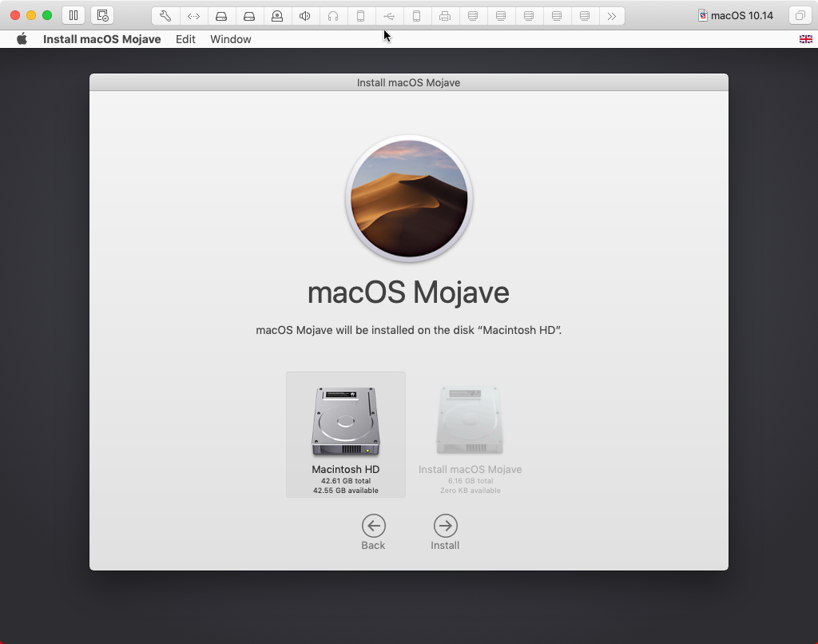Open the Apple menu
The height and width of the screenshot is (644, 818).
(22, 38)
